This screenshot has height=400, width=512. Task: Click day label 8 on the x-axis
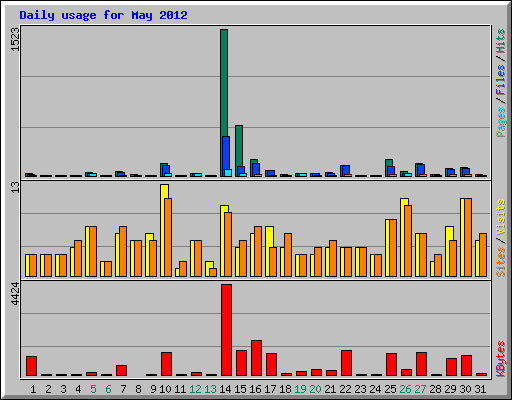tap(138, 389)
